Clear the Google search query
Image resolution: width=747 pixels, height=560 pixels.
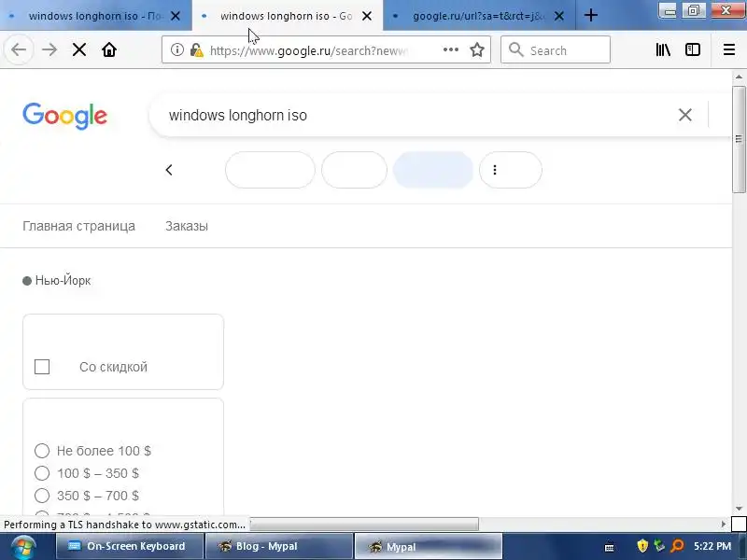click(x=685, y=115)
